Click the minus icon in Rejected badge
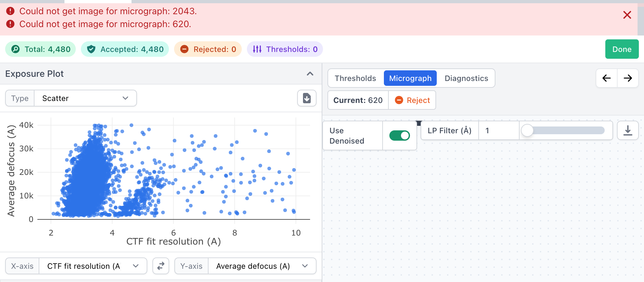The height and width of the screenshot is (282, 644). tap(184, 49)
